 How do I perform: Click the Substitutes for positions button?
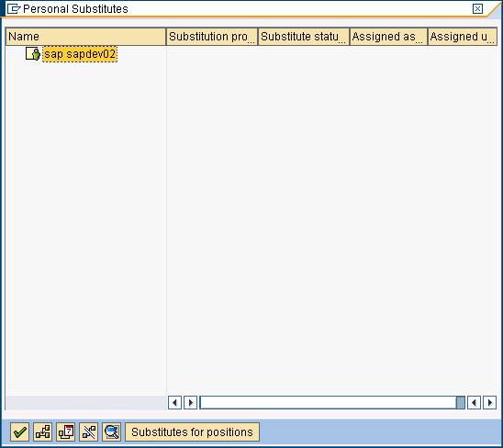tap(192, 432)
